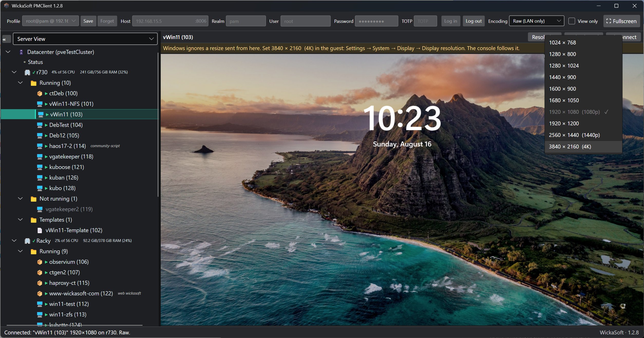Choose 1024 × 768 from resolution menu
The height and width of the screenshot is (338, 644).
pos(583,43)
